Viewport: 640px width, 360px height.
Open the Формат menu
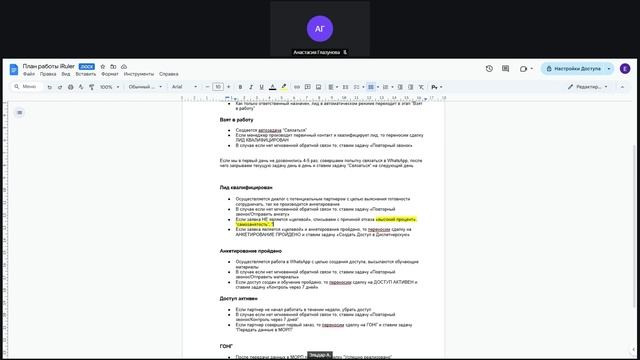tap(110, 74)
